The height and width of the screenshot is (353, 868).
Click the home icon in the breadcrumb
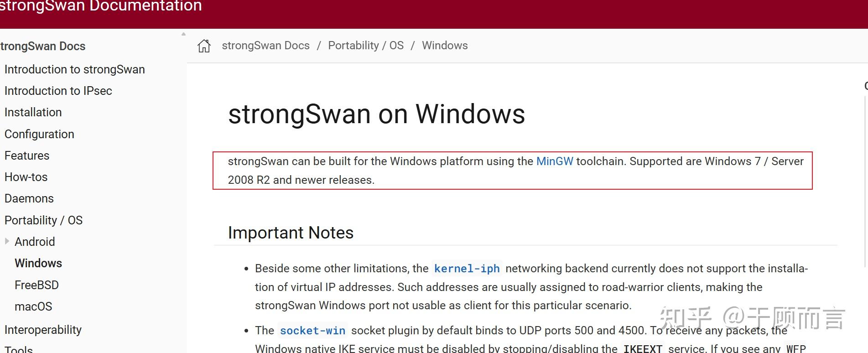pyautogui.click(x=204, y=46)
